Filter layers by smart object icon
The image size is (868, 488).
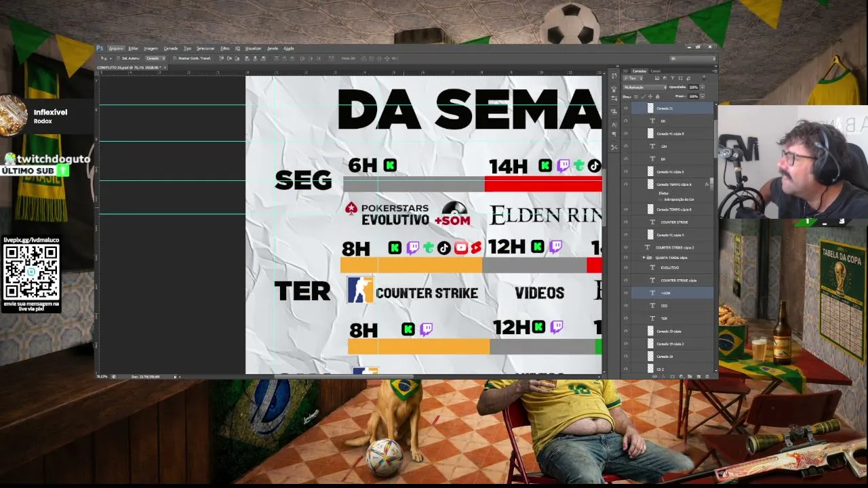click(688, 79)
